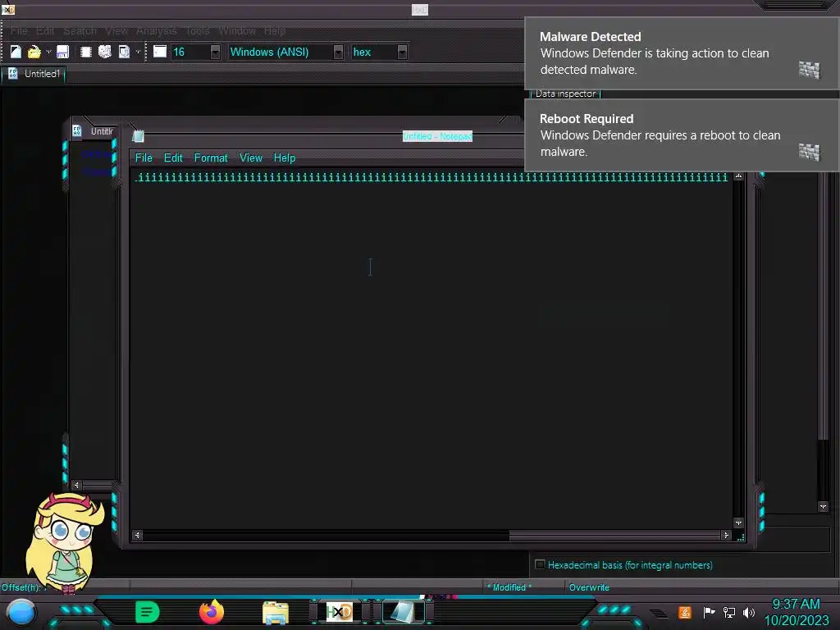Open Firefox from the taskbar
Viewport: 840px width, 630px height.
click(x=211, y=612)
